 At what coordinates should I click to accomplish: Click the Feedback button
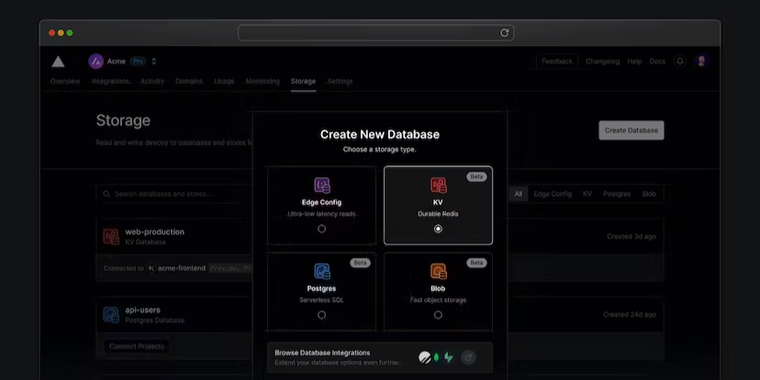(557, 62)
